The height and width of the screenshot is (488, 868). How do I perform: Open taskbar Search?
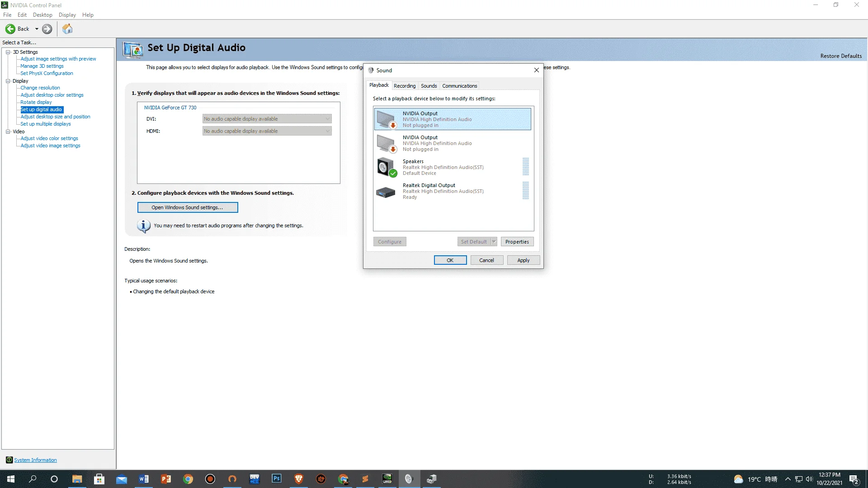(33, 479)
